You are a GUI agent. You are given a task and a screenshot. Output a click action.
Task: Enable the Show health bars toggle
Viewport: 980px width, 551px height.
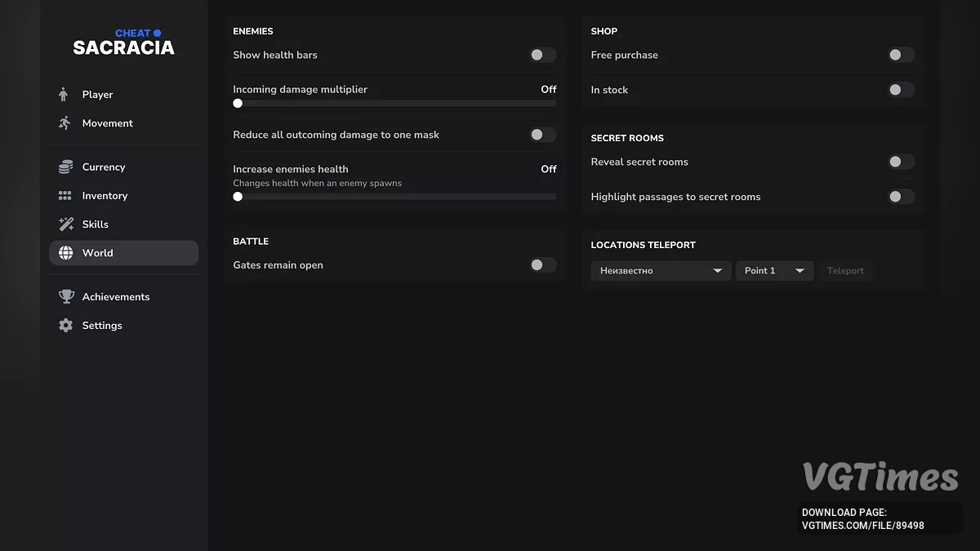click(x=541, y=55)
